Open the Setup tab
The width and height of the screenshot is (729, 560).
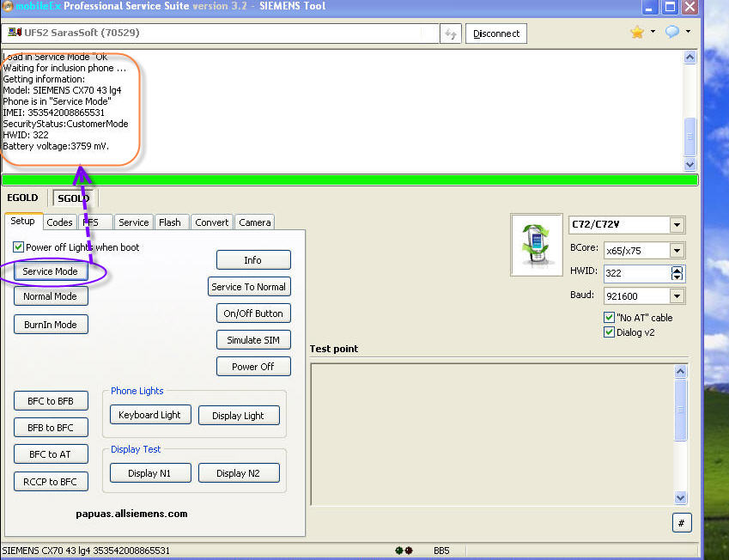click(23, 221)
